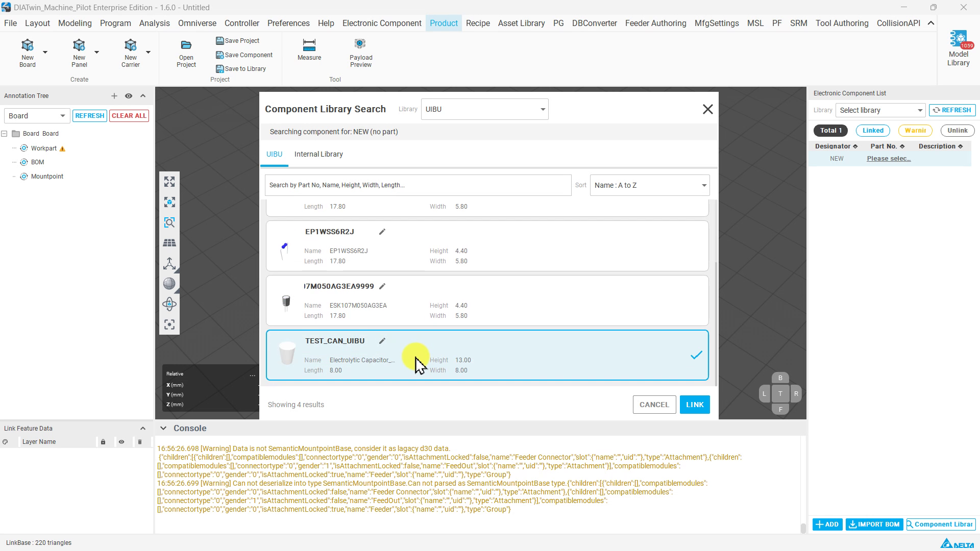Click the Please select part link
980x551 pixels.
click(889, 159)
